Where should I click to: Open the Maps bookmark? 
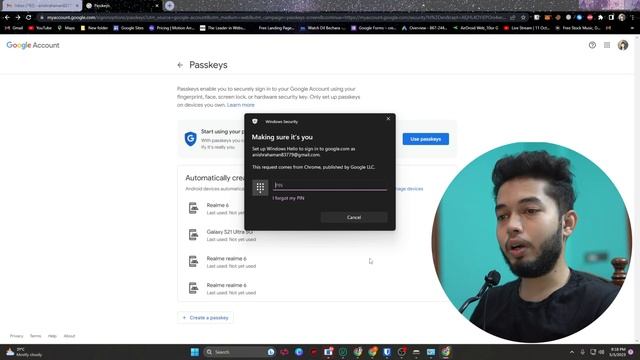[66, 28]
